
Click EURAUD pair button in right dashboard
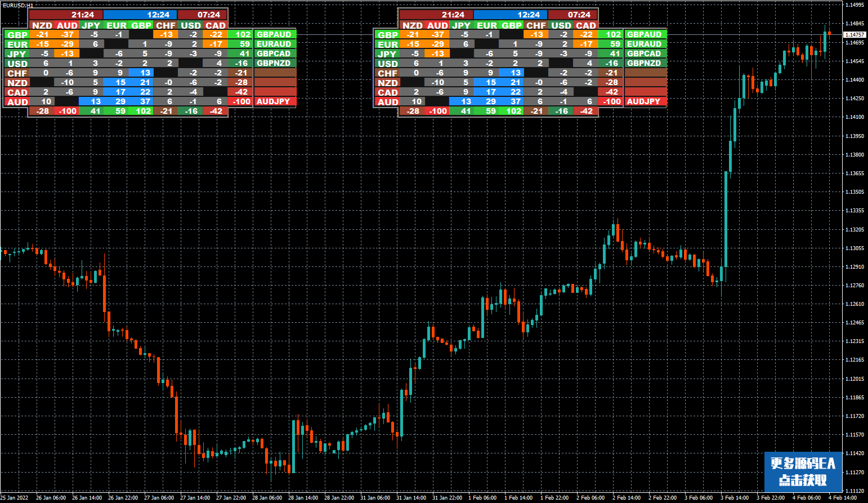point(645,44)
